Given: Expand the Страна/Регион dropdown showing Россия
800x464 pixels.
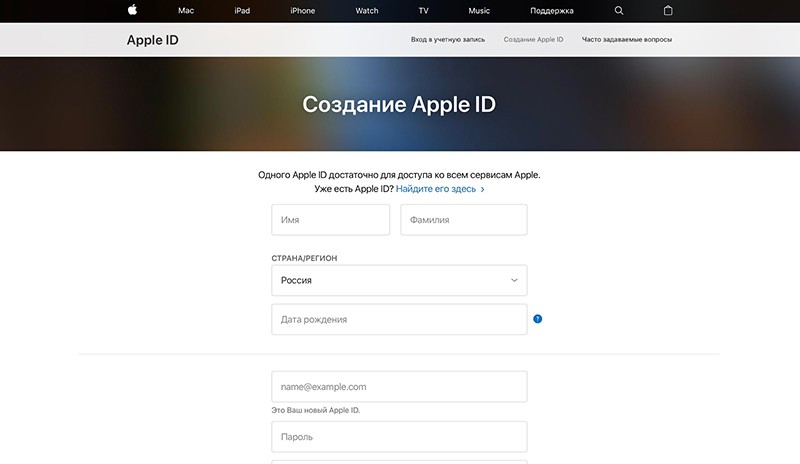Looking at the screenshot, I should [399, 280].
